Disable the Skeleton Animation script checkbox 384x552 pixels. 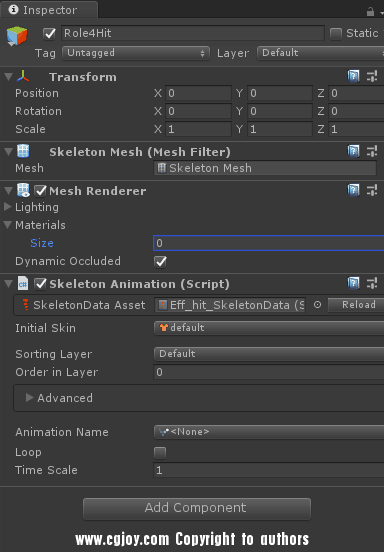coord(40,284)
